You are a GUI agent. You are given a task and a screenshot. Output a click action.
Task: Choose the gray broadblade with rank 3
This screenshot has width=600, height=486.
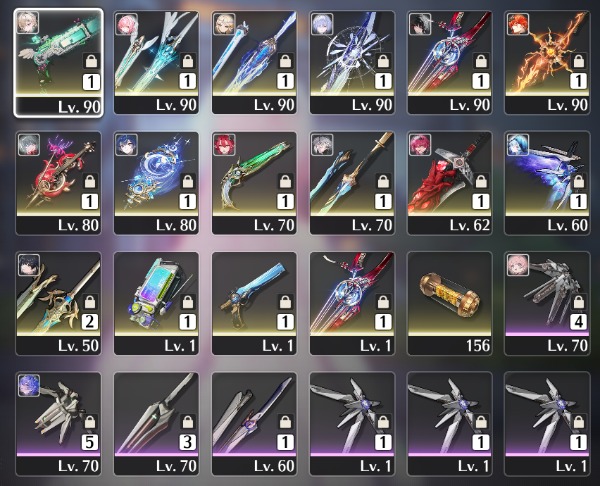coord(156,424)
